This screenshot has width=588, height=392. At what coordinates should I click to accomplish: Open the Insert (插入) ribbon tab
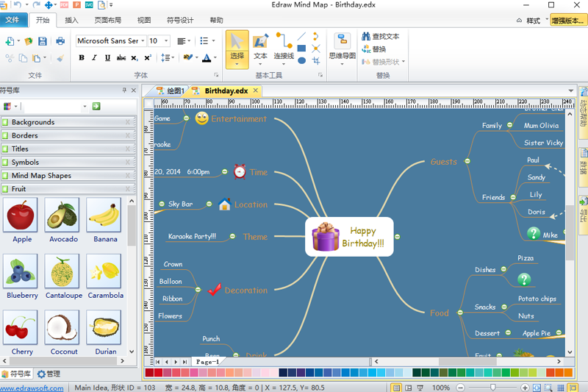(x=72, y=21)
